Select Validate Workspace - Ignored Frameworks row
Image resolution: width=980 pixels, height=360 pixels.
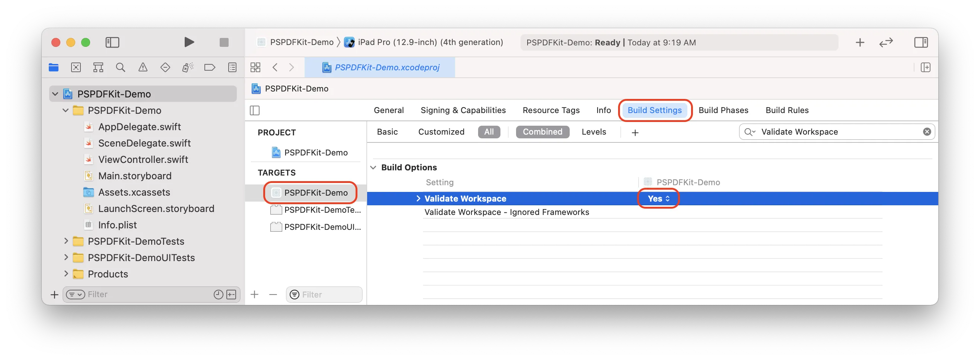click(x=652, y=212)
